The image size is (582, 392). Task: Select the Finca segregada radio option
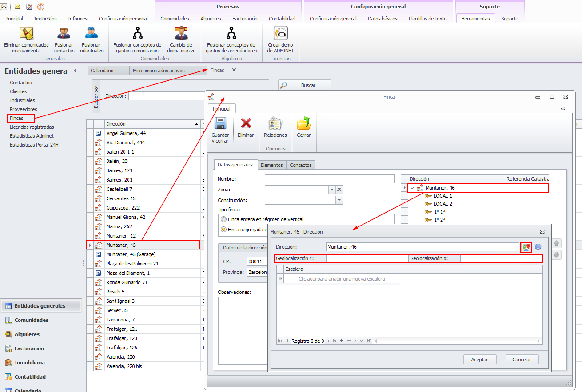point(223,230)
